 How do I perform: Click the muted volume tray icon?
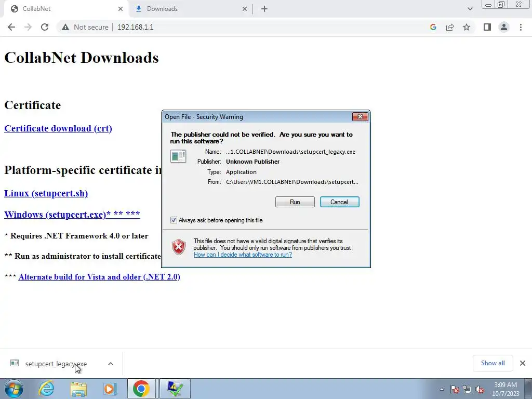coord(480,389)
